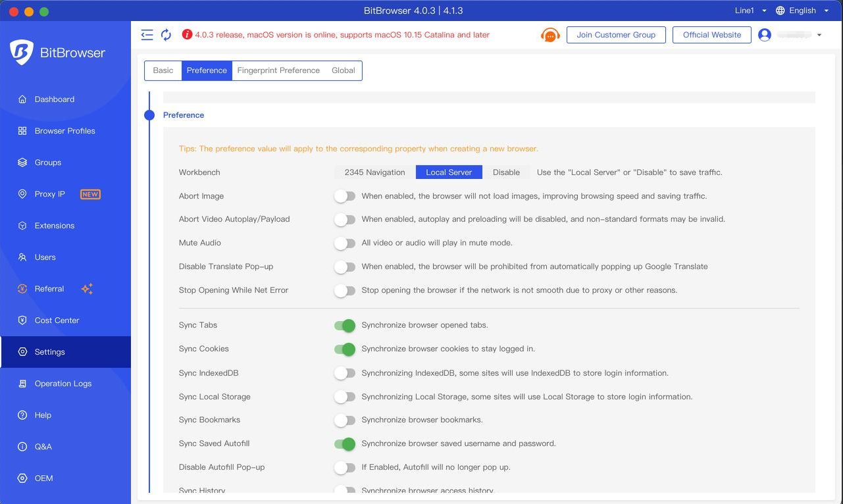Go to Browser Profiles menu item

pyautogui.click(x=66, y=131)
